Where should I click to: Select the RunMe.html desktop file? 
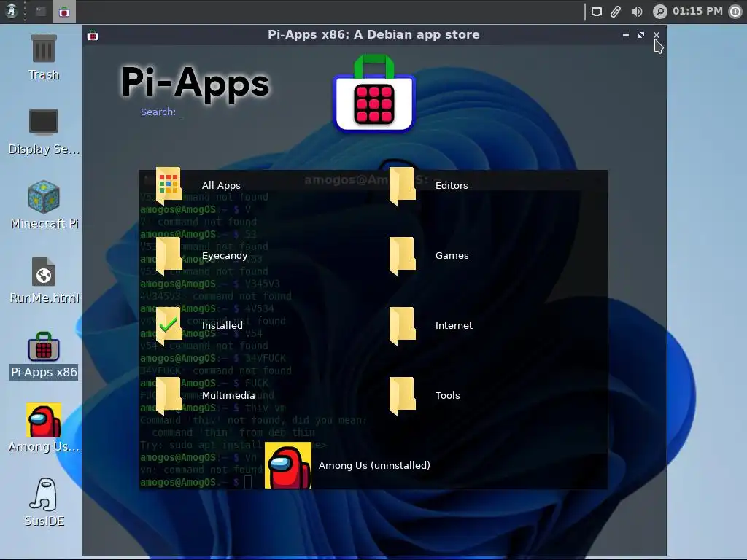44,281
